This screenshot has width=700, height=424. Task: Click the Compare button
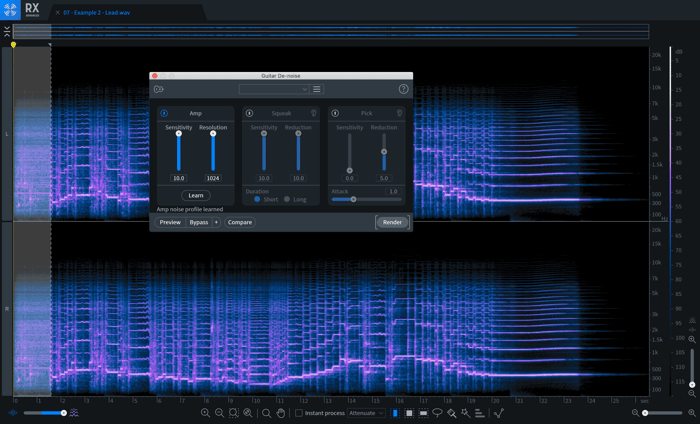pyautogui.click(x=240, y=222)
